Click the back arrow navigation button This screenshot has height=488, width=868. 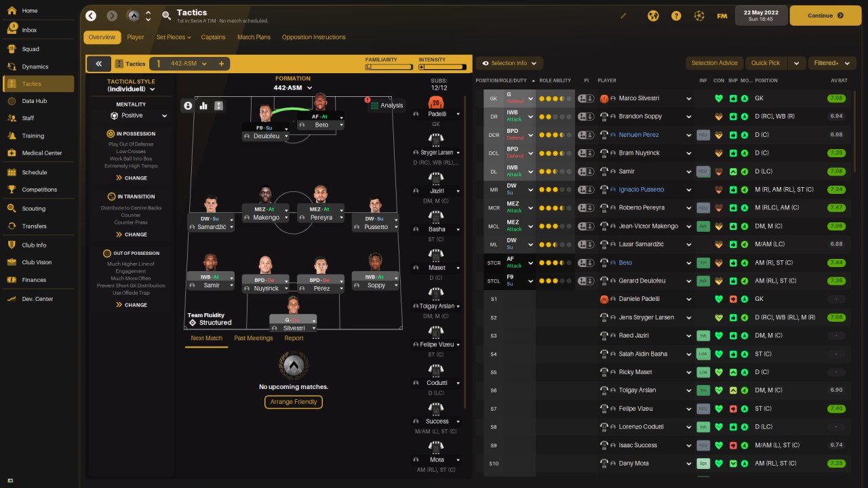tap(91, 16)
